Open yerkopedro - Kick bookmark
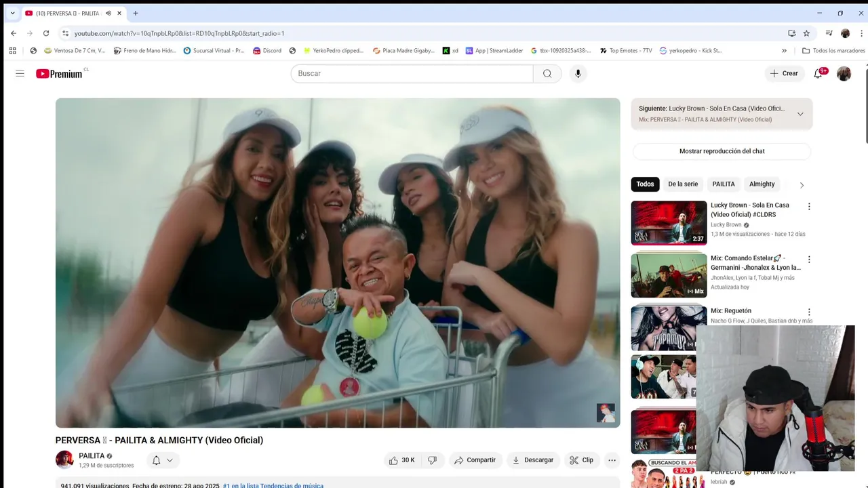The image size is (868, 488). pos(690,50)
